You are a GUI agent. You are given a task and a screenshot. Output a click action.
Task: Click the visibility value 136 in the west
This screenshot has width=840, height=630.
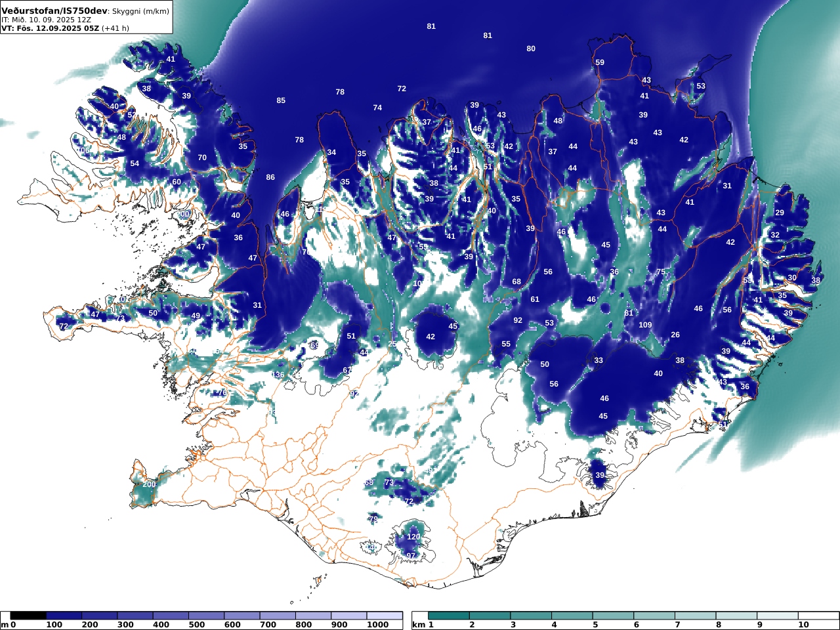click(x=278, y=375)
